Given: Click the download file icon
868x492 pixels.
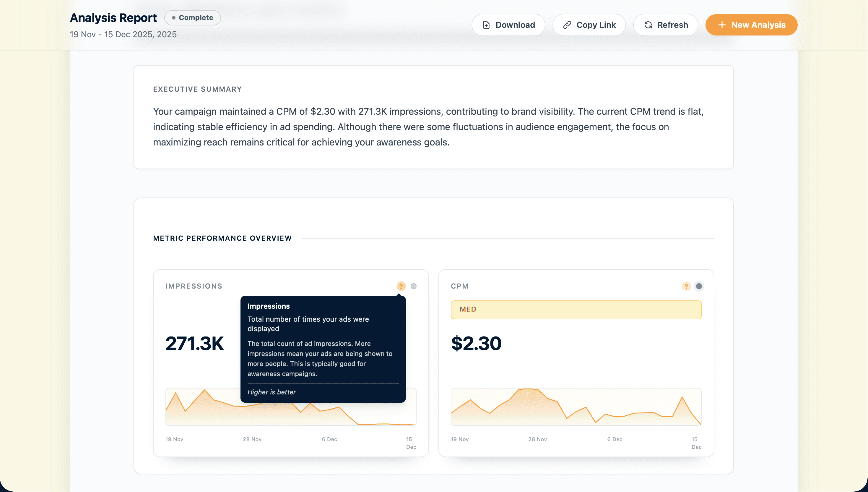Looking at the screenshot, I should pos(486,25).
